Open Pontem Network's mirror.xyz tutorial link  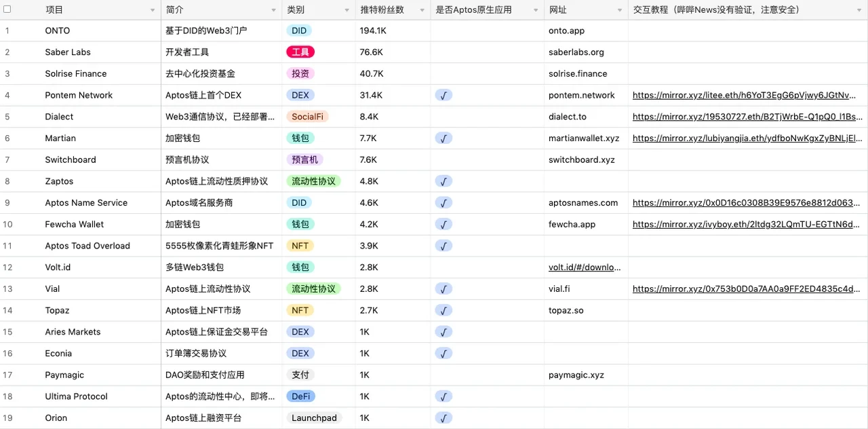[x=747, y=96]
